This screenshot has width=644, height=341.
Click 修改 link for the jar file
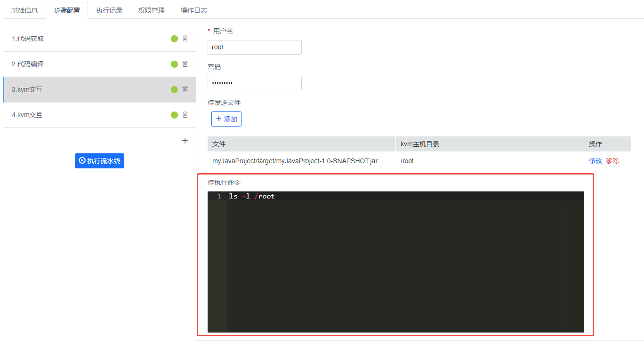(x=596, y=161)
